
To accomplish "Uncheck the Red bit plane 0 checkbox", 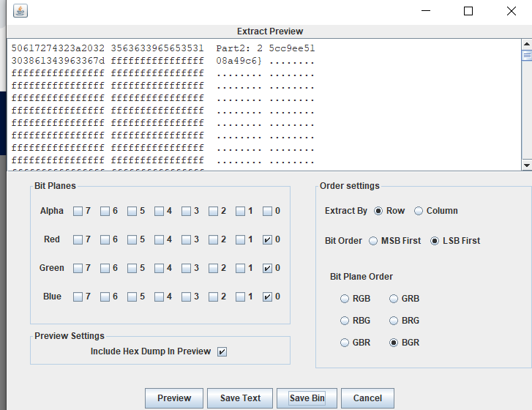I will tap(267, 239).
